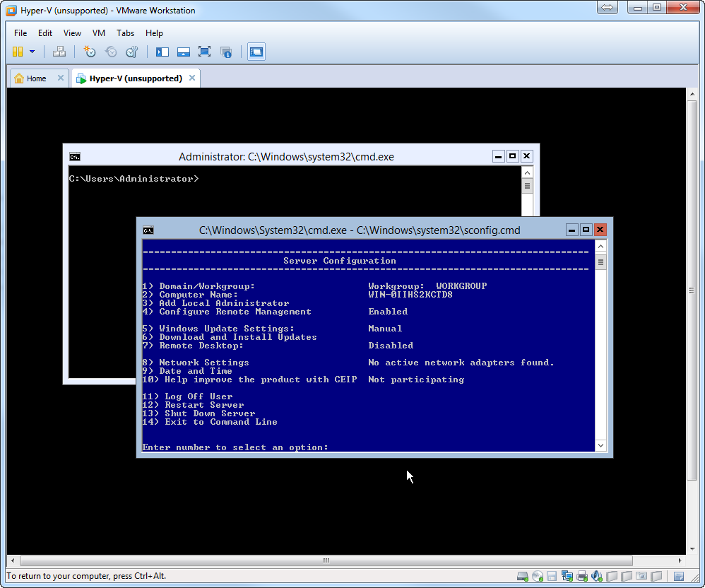Click the hard disk status bar icon
The image size is (705, 588).
(522, 576)
